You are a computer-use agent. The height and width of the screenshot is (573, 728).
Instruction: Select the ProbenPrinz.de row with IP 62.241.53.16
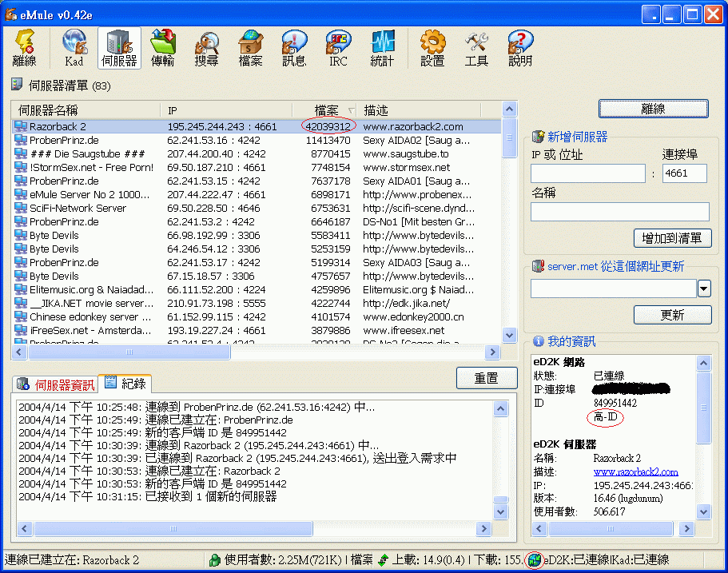[x=257, y=140]
